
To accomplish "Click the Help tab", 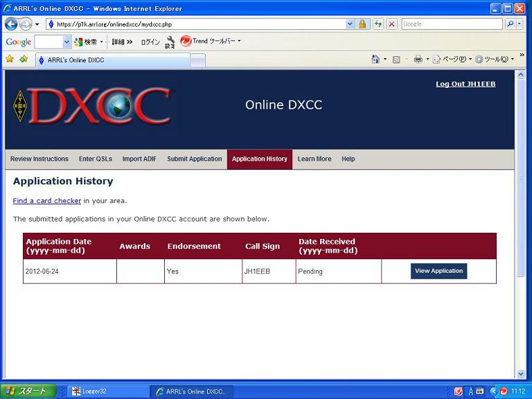I will click(x=348, y=159).
